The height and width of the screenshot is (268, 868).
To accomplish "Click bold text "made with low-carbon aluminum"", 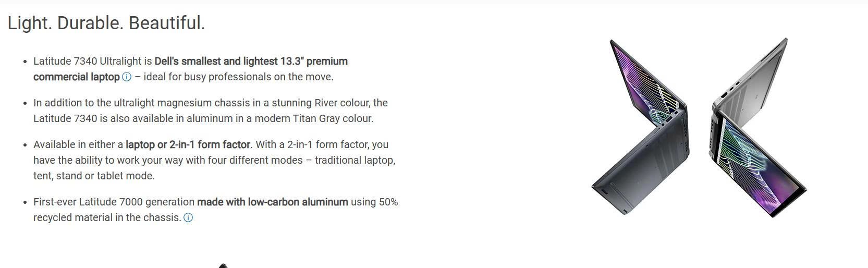I will [x=272, y=202].
